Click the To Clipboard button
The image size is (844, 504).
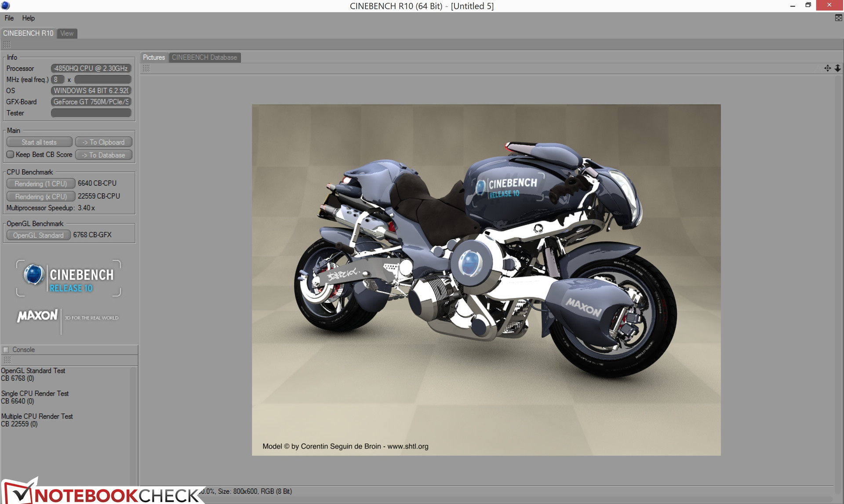(x=104, y=142)
